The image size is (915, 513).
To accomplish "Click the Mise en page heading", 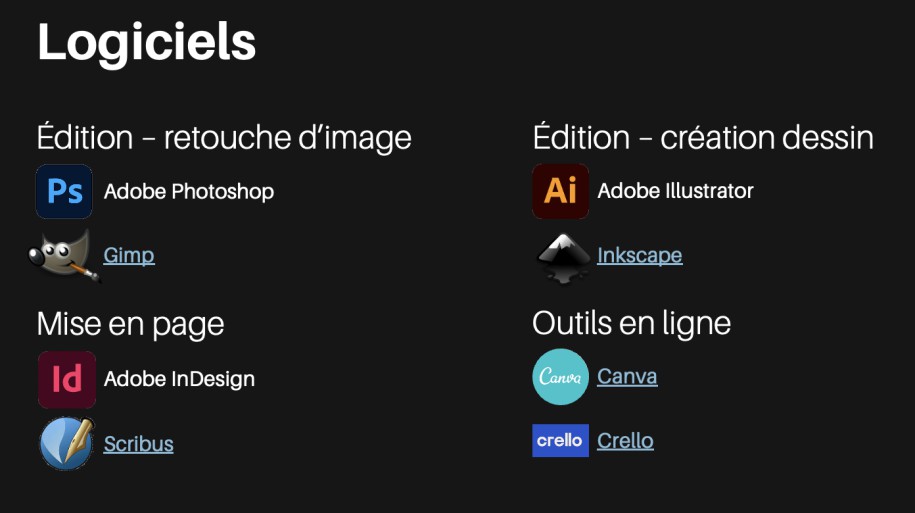I will (130, 323).
